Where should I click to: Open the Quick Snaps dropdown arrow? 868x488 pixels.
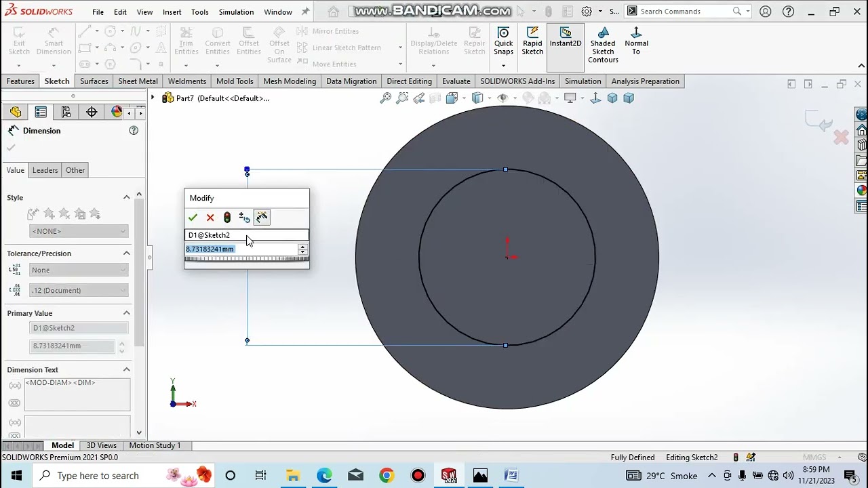[503, 65]
